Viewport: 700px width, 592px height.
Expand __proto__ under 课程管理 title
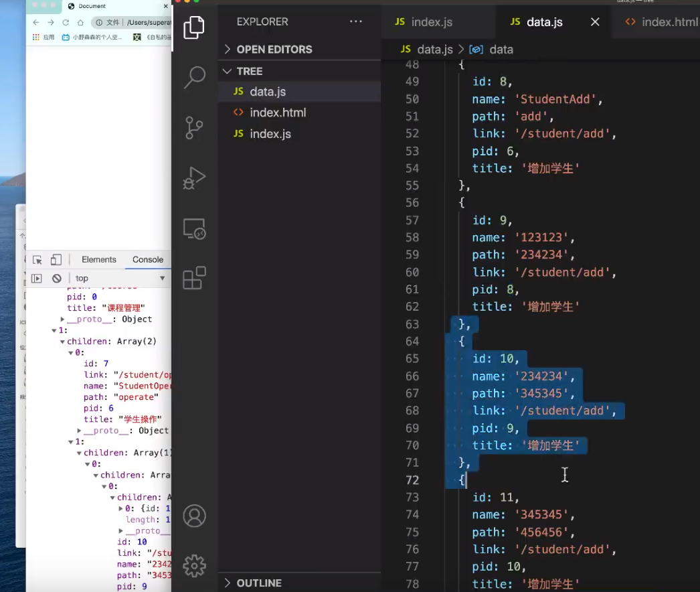click(62, 319)
